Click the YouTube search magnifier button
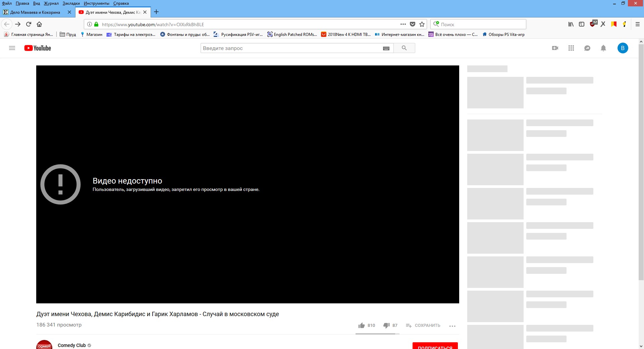The image size is (644, 349). point(404,48)
